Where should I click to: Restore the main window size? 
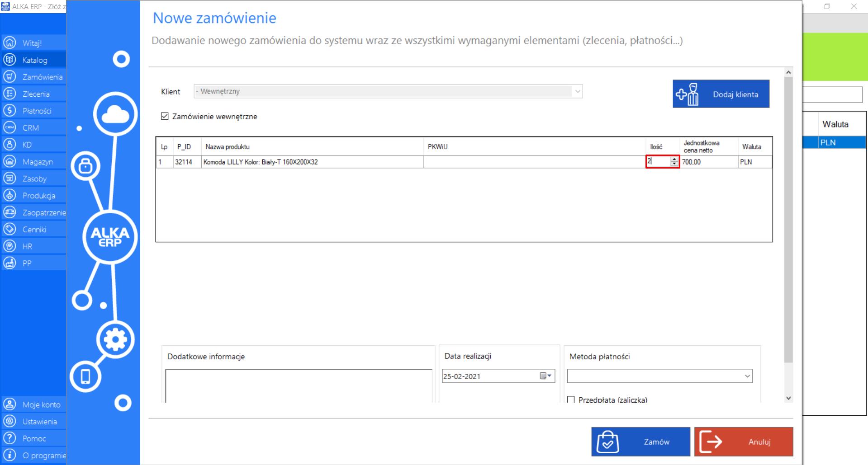827,6
